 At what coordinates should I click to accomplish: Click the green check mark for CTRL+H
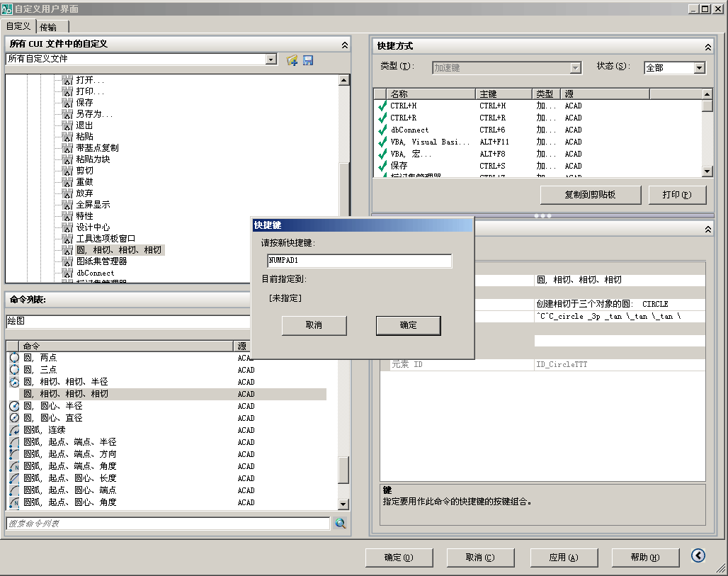[382, 106]
